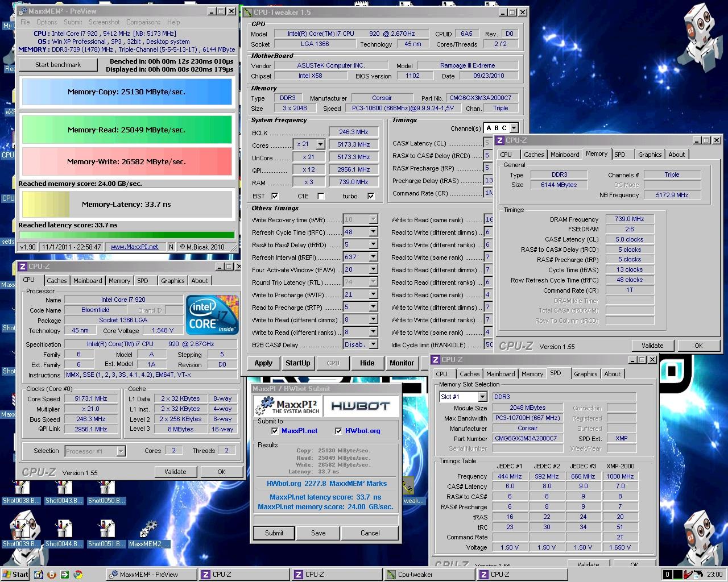Open the Channel(s) A B C dropdown

click(514, 128)
